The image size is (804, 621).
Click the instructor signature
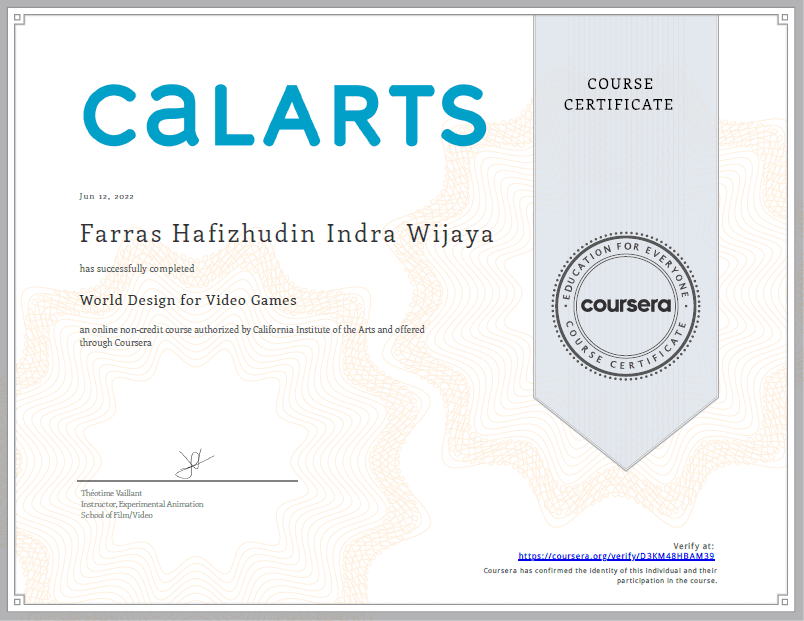[194, 464]
